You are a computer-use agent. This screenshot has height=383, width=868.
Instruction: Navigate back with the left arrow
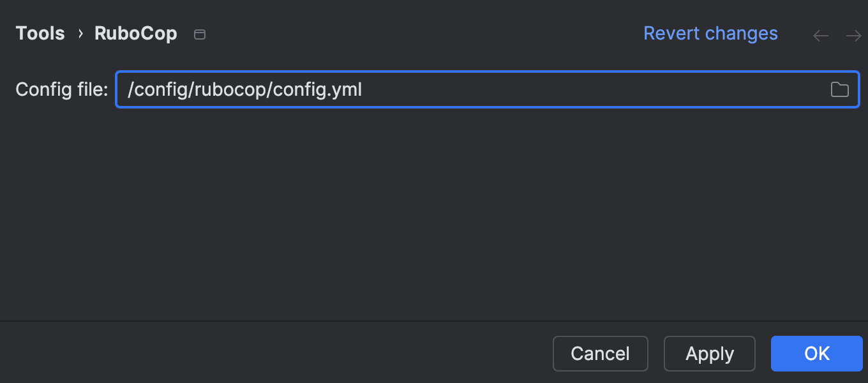click(x=821, y=36)
